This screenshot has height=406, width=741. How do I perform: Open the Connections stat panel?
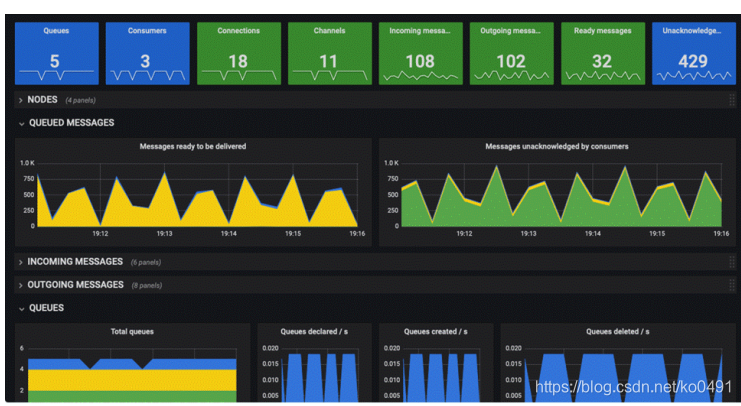pos(239,53)
